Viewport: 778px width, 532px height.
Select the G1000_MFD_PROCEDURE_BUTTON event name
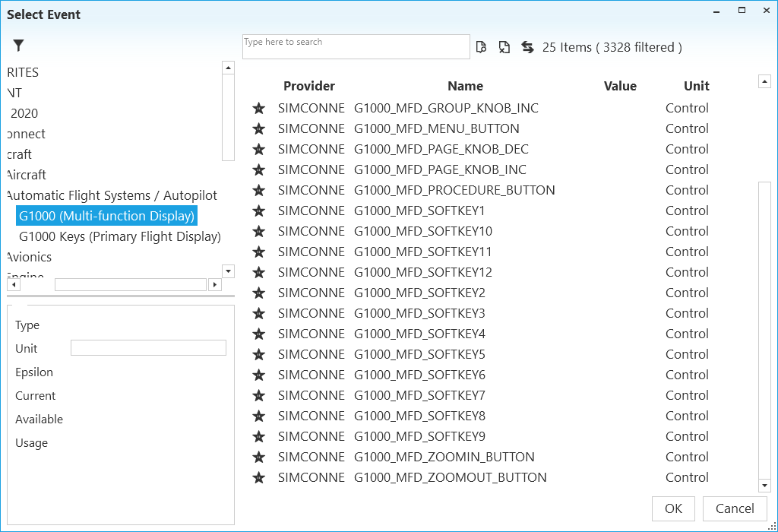coord(454,191)
